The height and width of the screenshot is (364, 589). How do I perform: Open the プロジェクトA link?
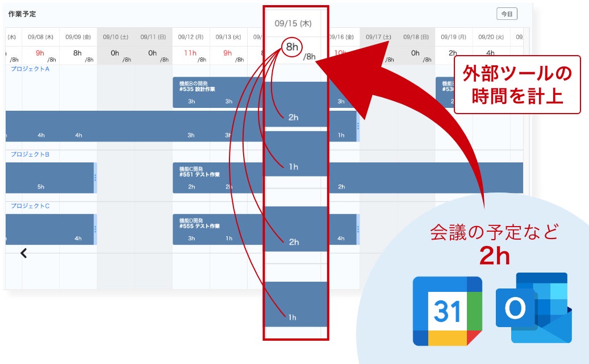pos(30,69)
